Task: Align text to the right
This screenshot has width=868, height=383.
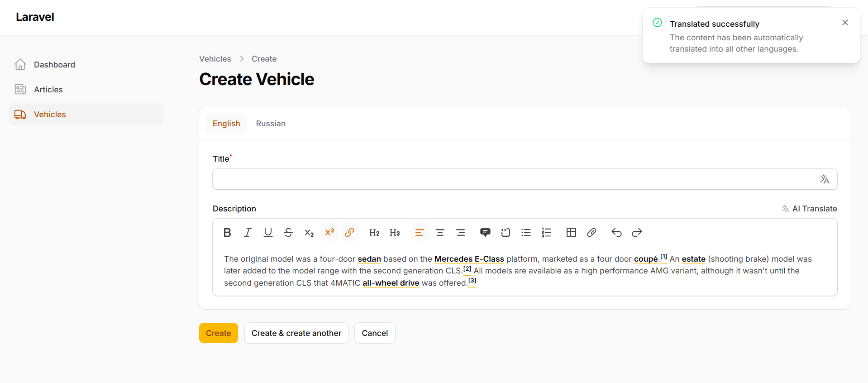Action: tap(461, 233)
